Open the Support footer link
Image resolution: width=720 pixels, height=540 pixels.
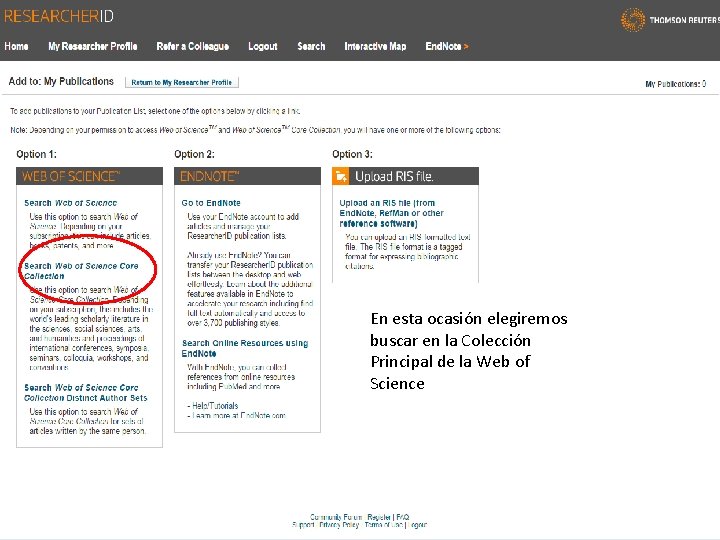pyautogui.click(x=303, y=525)
